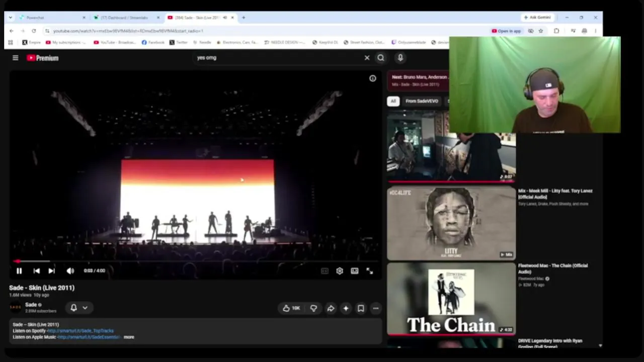Click the Ask Gemini button
Image resolution: width=644 pixels, height=362 pixels.
pos(537,18)
